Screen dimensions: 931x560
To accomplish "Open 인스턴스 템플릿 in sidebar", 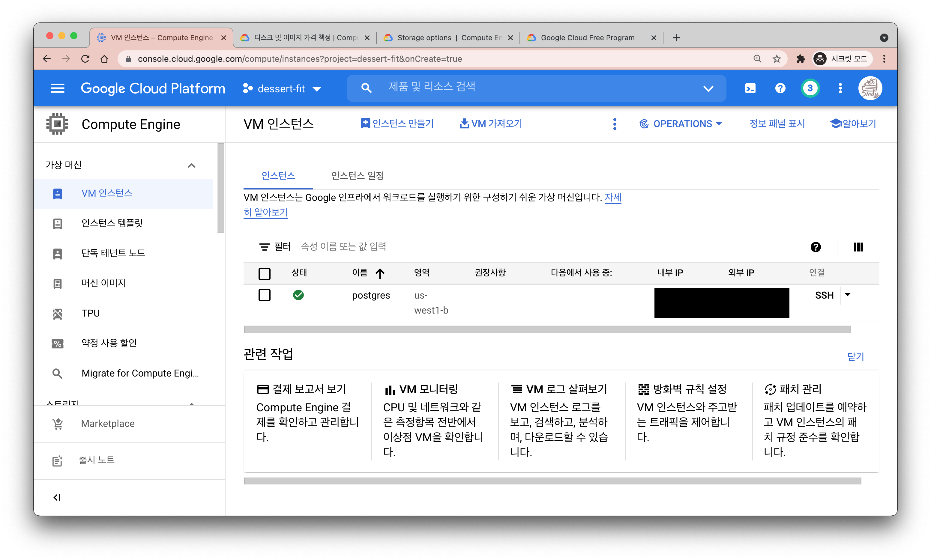I will (x=123, y=223).
